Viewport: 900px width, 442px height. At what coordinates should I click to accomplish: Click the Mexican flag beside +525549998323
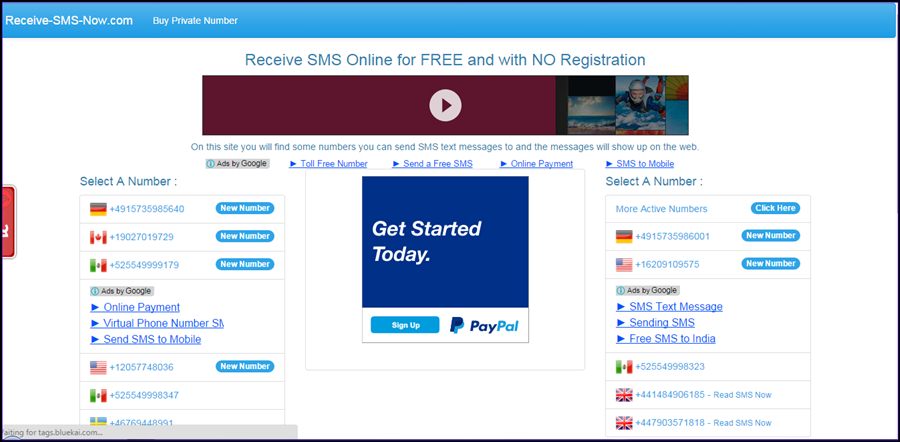(624, 367)
